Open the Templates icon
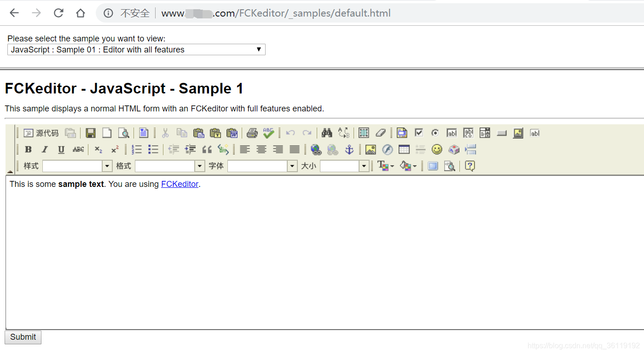The image size is (644, 354). point(144,133)
